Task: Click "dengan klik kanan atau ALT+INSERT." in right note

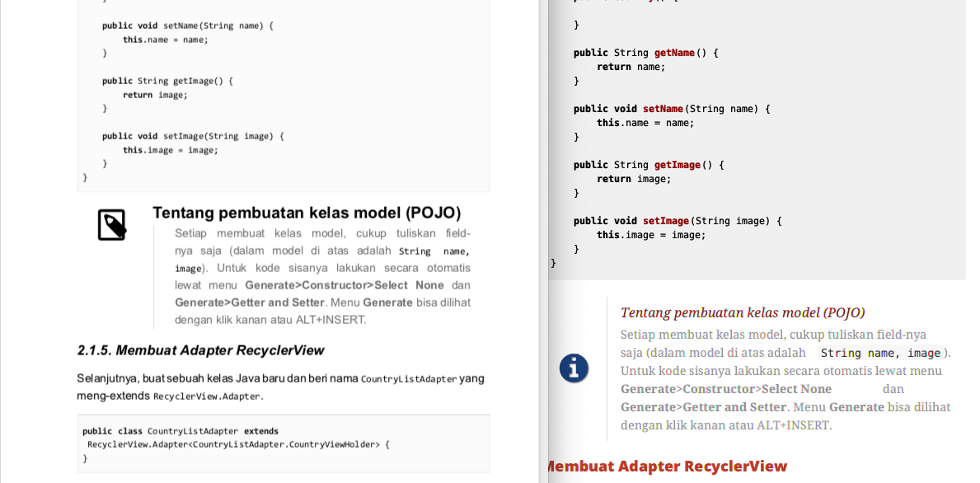Action: tap(726, 425)
